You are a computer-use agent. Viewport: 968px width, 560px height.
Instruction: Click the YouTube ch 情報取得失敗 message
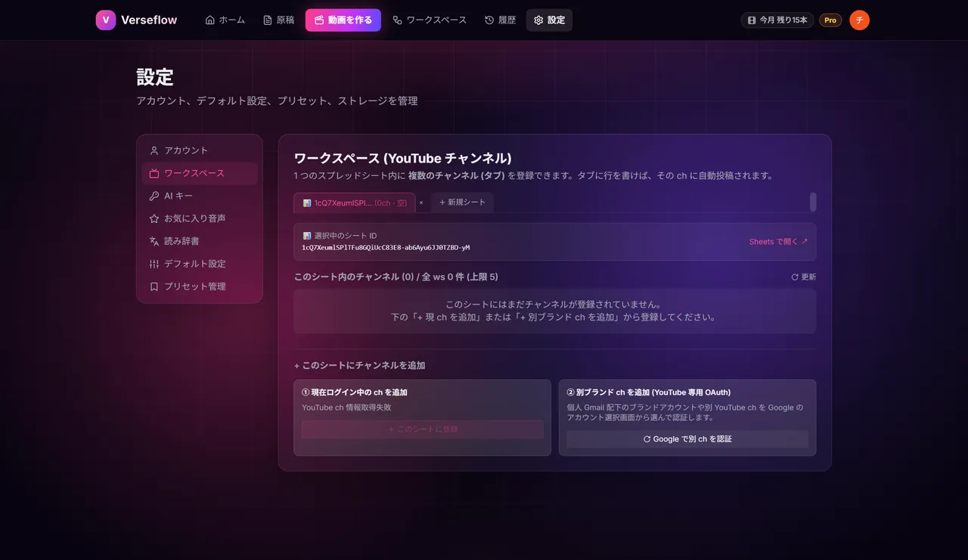pos(346,407)
